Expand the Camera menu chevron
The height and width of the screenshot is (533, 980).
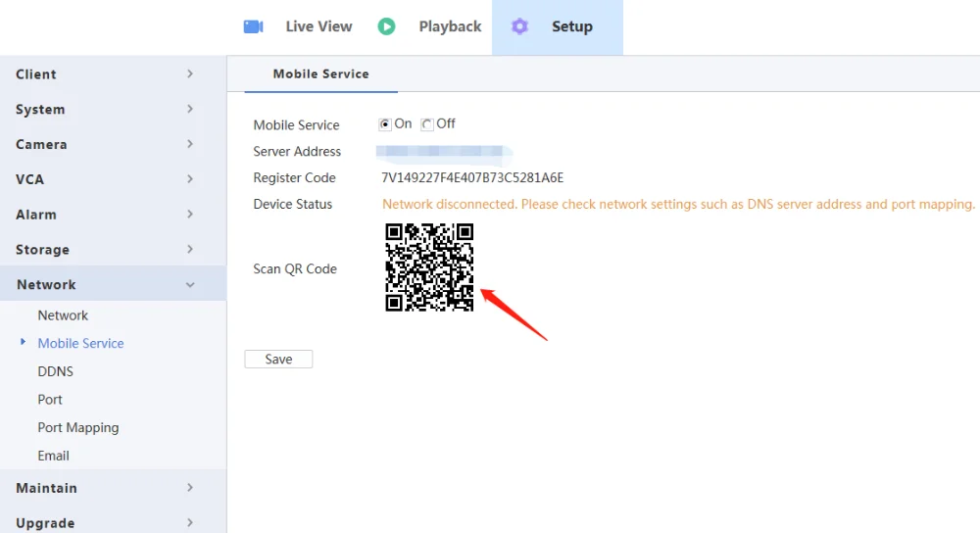(x=189, y=144)
